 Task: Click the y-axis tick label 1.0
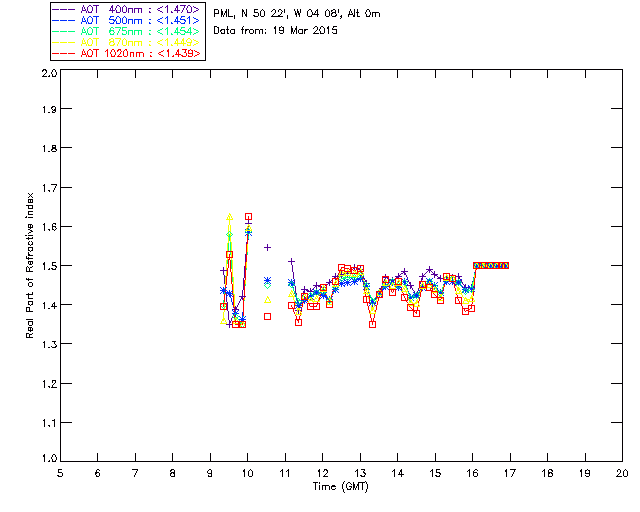(x=49, y=458)
